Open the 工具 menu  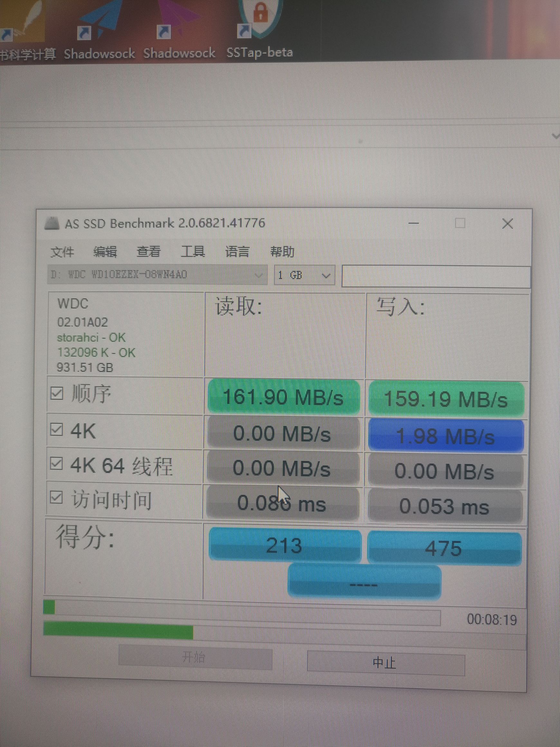pyautogui.click(x=193, y=251)
